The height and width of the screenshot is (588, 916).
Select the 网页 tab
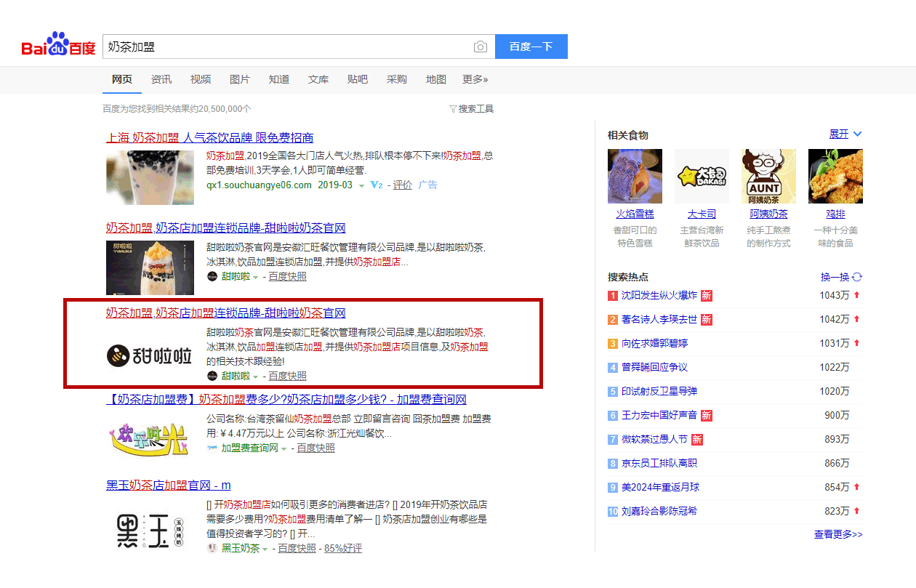tap(122, 80)
